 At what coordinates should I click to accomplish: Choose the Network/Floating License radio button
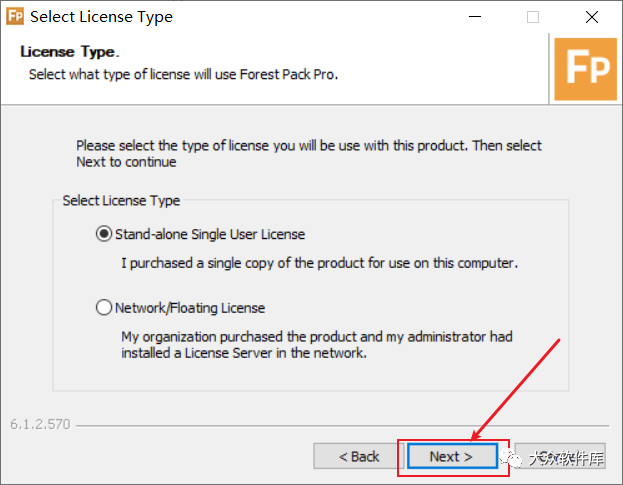(104, 307)
